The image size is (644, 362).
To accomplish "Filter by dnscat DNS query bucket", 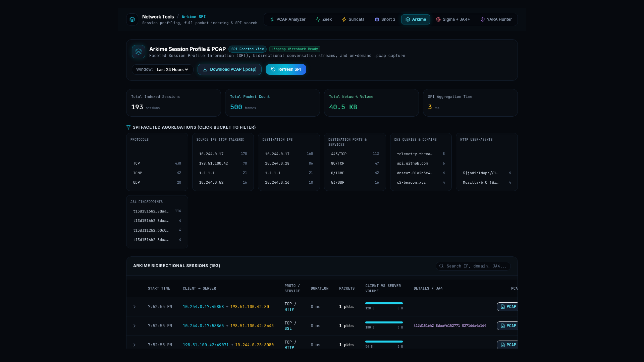I will [x=421, y=173].
